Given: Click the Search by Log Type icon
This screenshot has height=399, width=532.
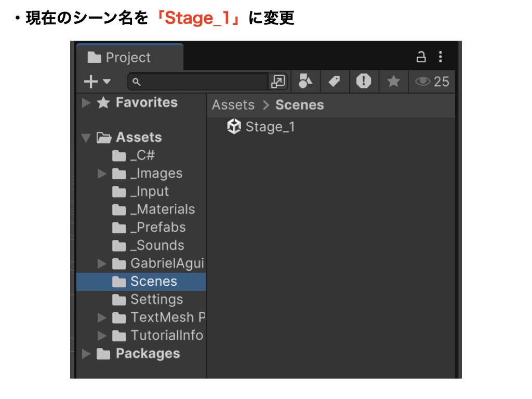Looking at the screenshot, I should coord(364,81).
